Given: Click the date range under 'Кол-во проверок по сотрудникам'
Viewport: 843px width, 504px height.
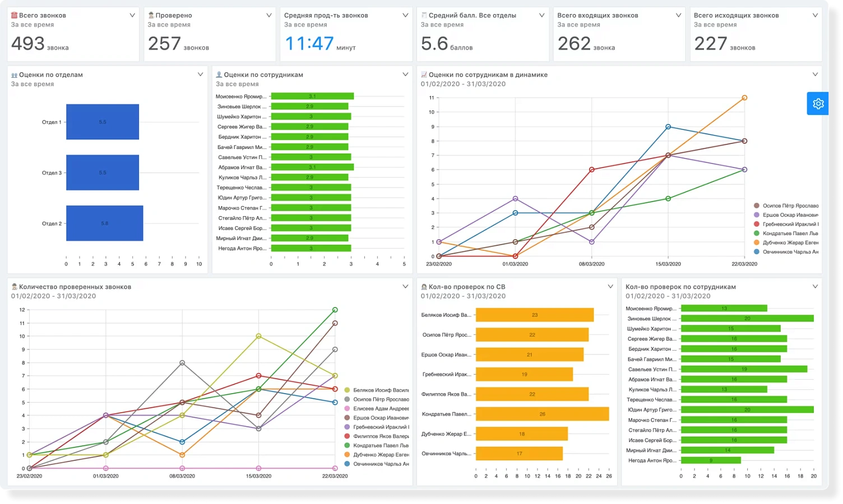Looking at the screenshot, I should coord(668,296).
